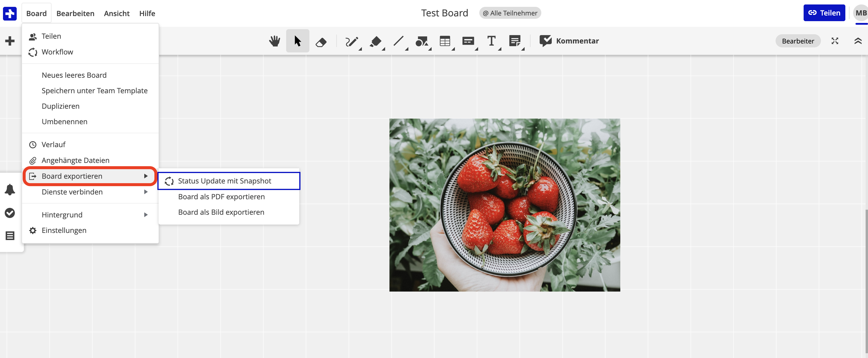This screenshot has height=358, width=868.
Task: Click the blue Teilen button
Action: point(824,13)
